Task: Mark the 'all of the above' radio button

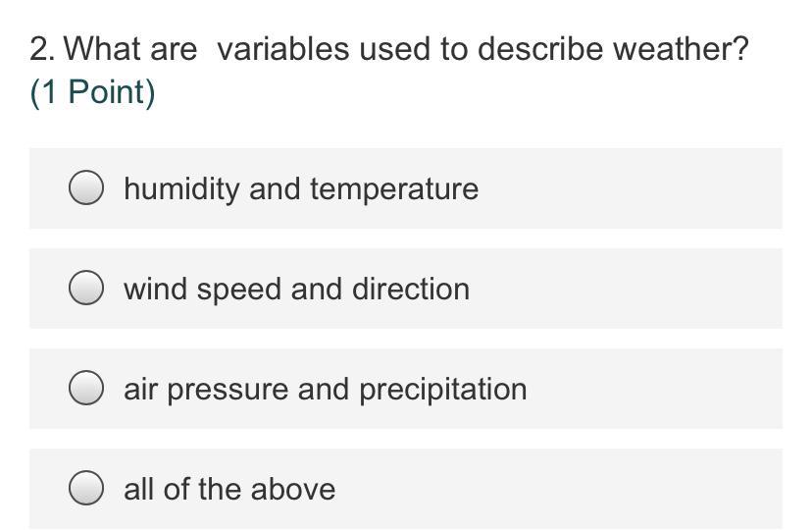Action: click(x=86, y=489)
